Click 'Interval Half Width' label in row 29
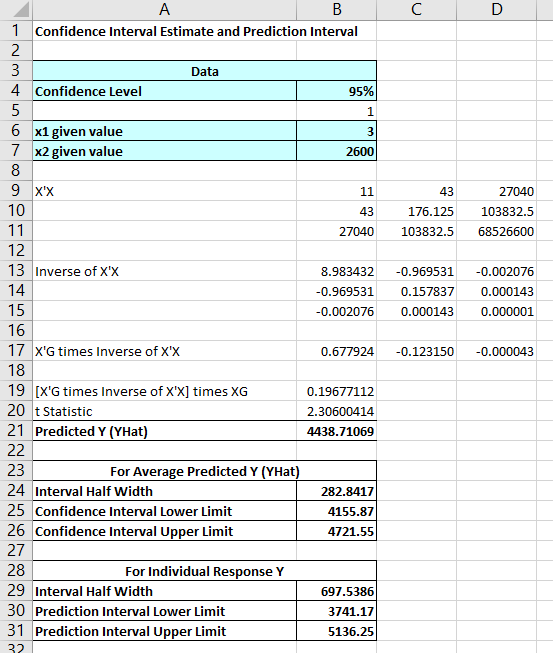This screenshot has width=553, height=653. point(164,591)
